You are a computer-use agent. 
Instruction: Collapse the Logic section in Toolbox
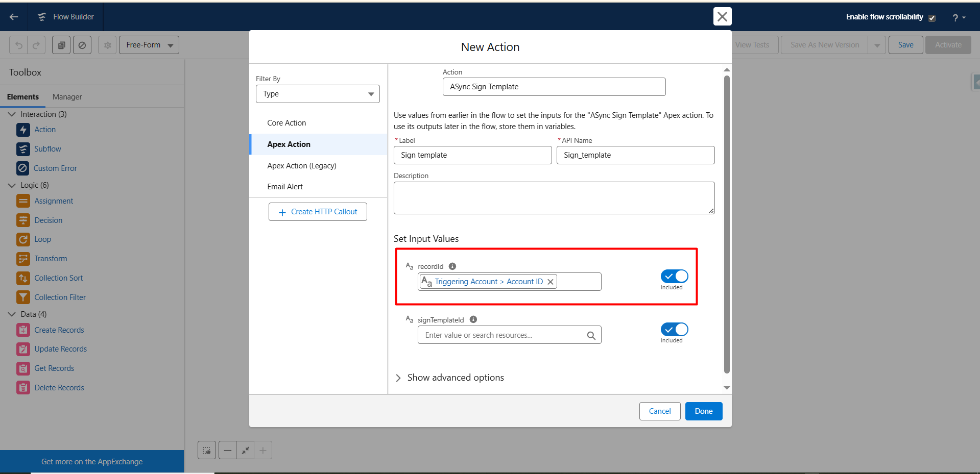coord(12,185)
